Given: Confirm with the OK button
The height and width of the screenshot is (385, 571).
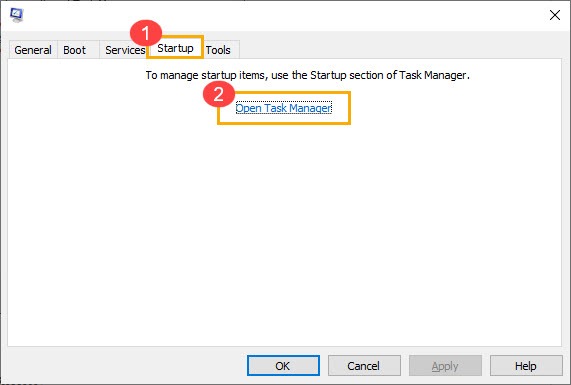Looking at the screenshot, I should [x=283, y=366].
